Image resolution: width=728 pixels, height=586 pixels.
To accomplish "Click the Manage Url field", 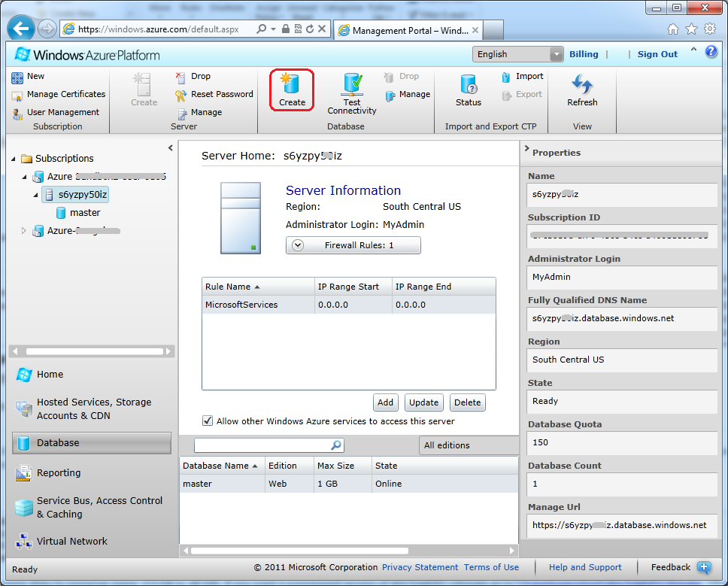I will (622, 526).
